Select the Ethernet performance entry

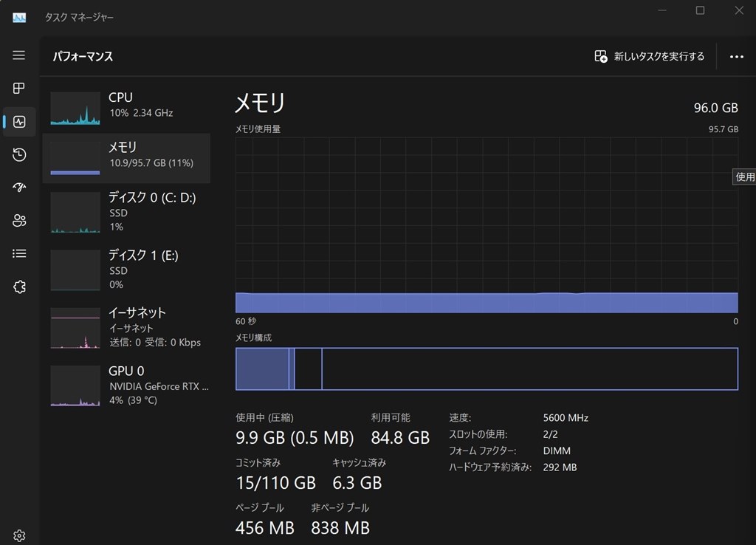(x=126, y=327)
